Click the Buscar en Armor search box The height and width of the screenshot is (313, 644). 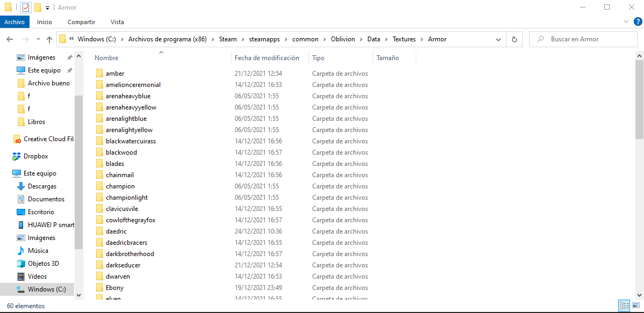583,39
